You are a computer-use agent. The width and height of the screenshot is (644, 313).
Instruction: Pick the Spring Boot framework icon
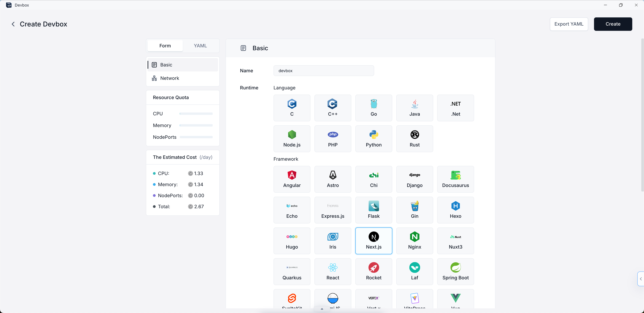tap(455, 271)
